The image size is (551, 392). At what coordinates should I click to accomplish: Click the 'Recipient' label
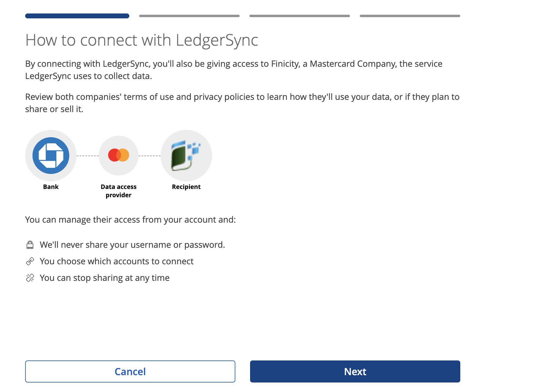pos(186,187)
